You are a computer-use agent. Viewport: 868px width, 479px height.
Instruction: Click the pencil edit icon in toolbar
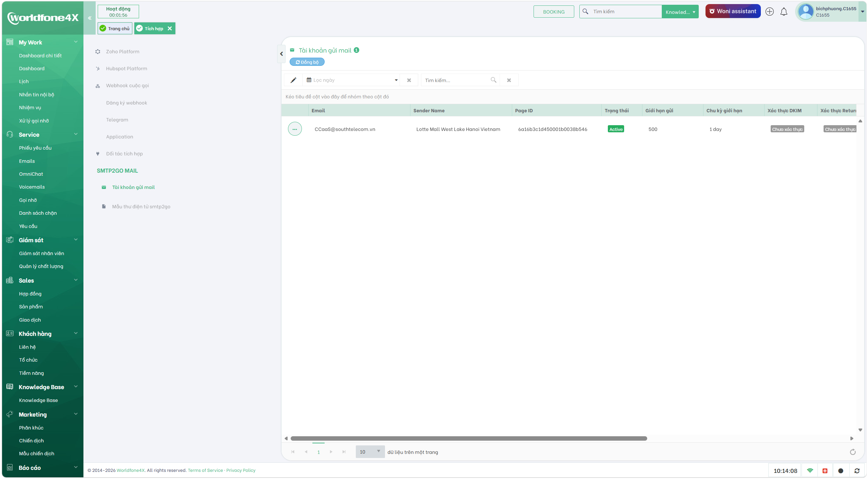pyautogui.click(x=293, y=80)
